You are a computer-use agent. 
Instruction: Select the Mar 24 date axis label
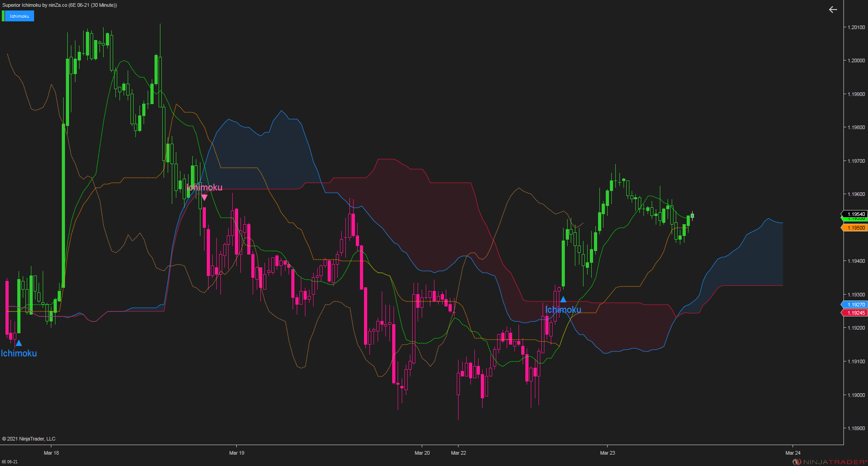793,453
